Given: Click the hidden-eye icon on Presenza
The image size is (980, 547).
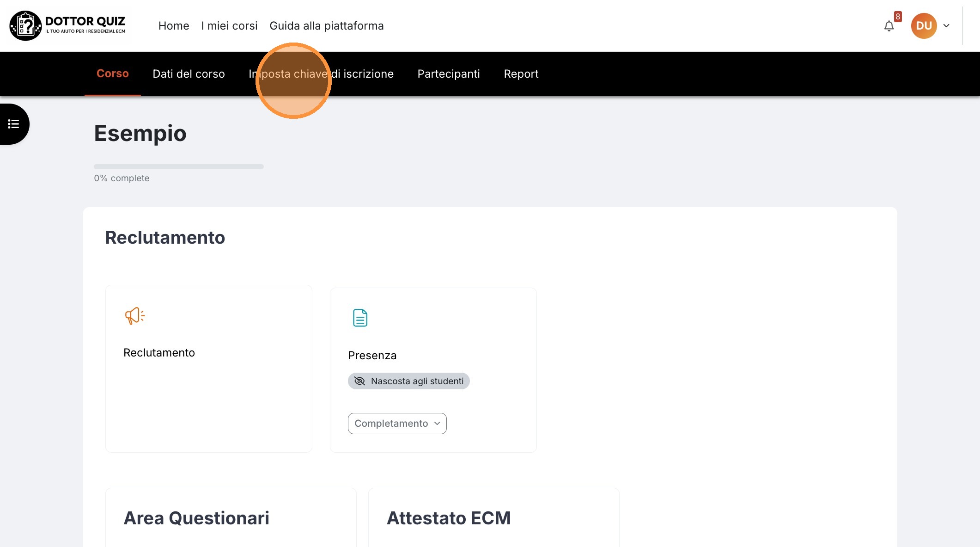Looking at the screenshot, I should pyautogui.click(x=359, y=381).
